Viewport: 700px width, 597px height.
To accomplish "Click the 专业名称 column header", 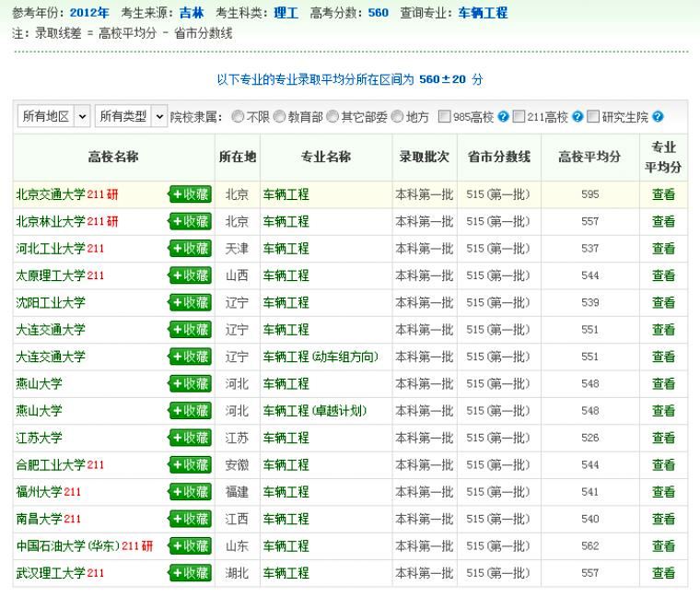I will 326,157.
